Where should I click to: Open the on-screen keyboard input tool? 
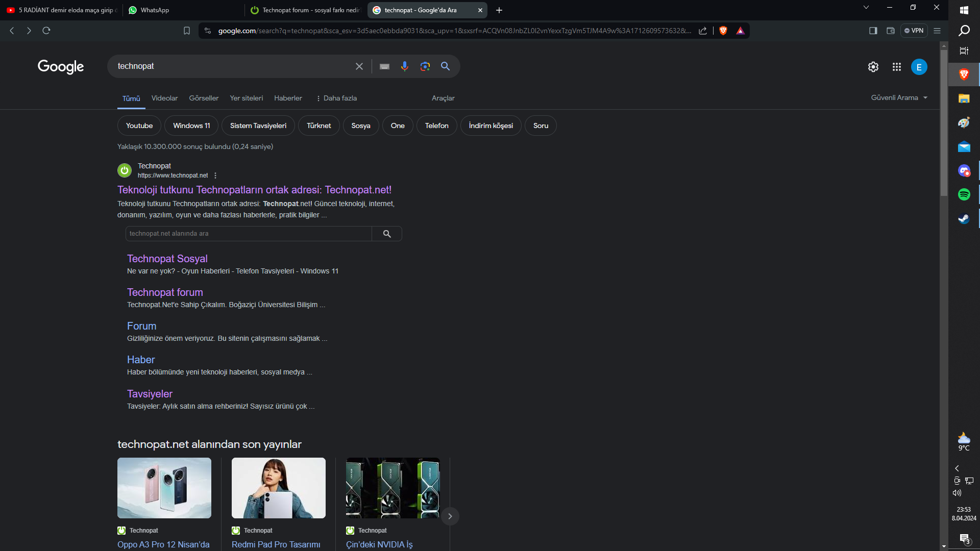tap(384, 66)
